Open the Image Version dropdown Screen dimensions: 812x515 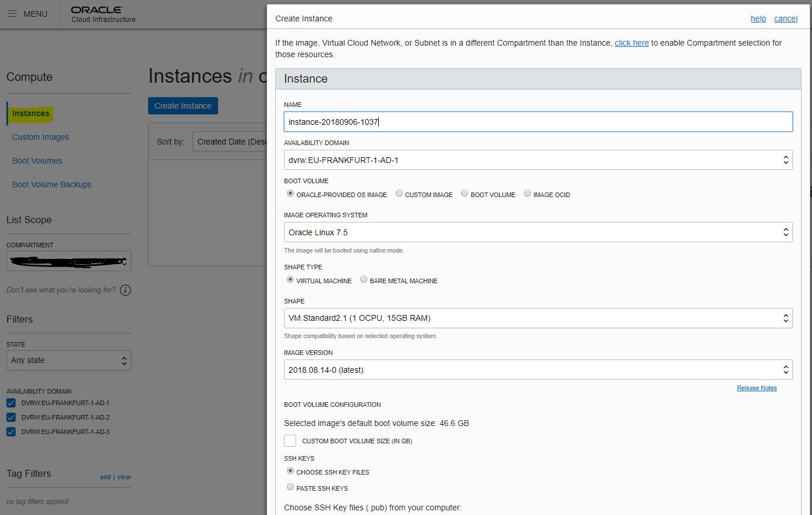538,370
